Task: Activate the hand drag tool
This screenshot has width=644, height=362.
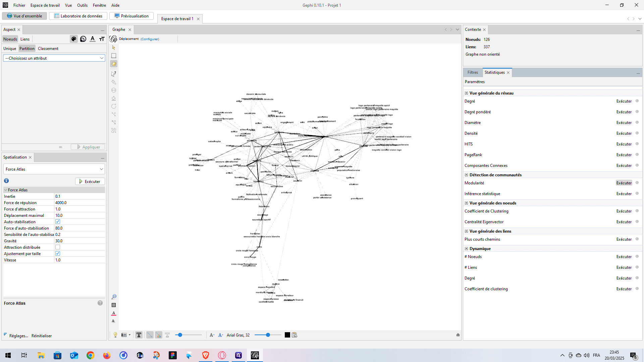Action: pyautogui.click(x=114, y=64)
